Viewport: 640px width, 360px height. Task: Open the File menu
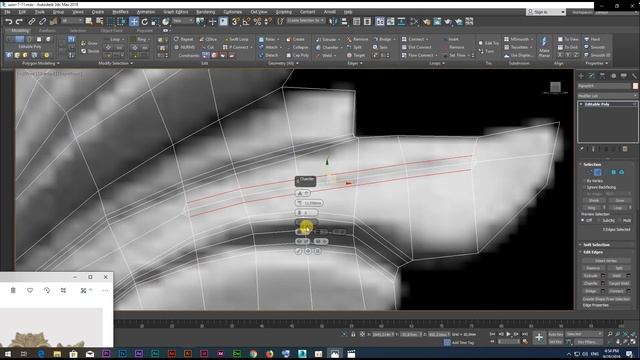pyautogui.click(x=8, y=12)
